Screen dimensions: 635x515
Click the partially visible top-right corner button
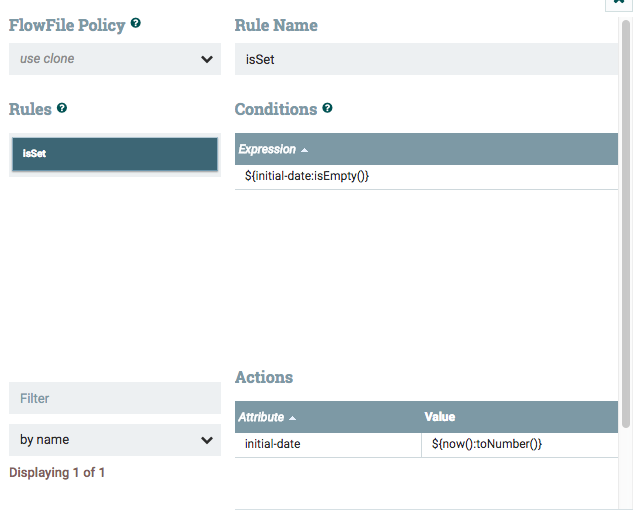[618, 4]
